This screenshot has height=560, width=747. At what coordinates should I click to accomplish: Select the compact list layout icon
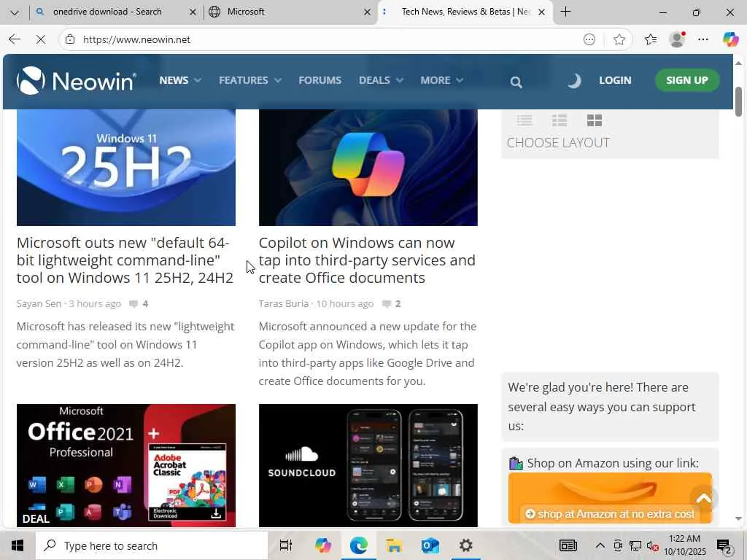pyautogui.click(x=525, y=120)
